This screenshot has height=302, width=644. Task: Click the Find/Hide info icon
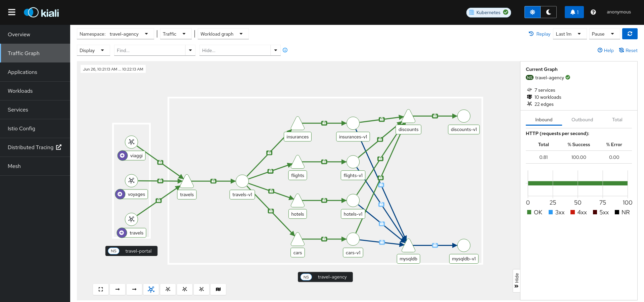pyautogui.click(x=285, y=50)
